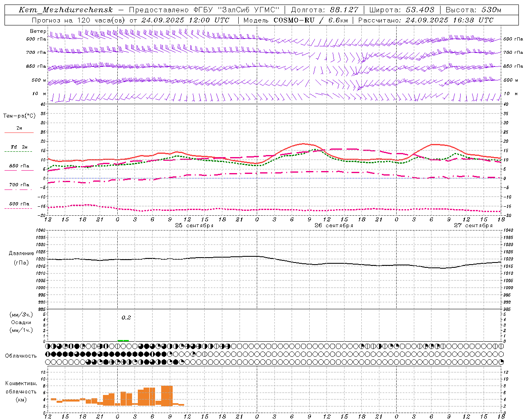525x420 pixels.
Task: Click the Давление pressure chart label
Action: pos(21,253)
